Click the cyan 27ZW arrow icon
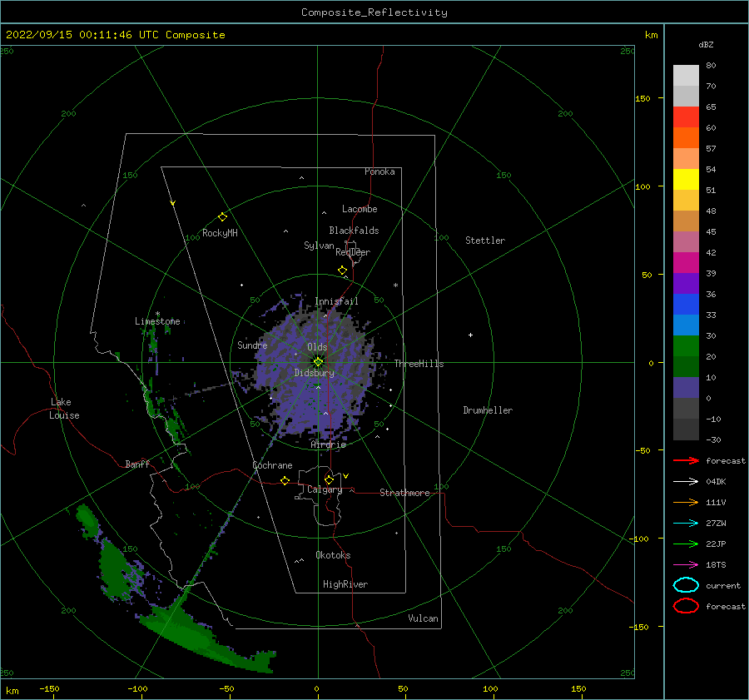 click(x=686, y=524)
